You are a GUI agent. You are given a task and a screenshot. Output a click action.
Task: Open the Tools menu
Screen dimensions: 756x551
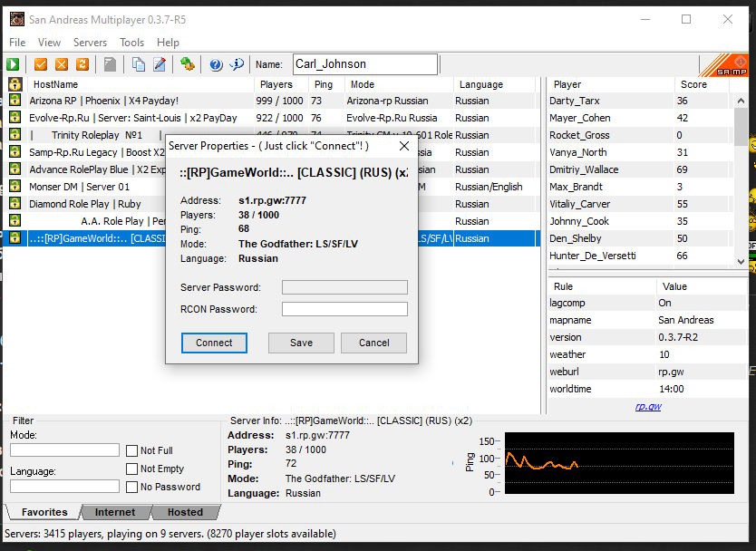131,43
